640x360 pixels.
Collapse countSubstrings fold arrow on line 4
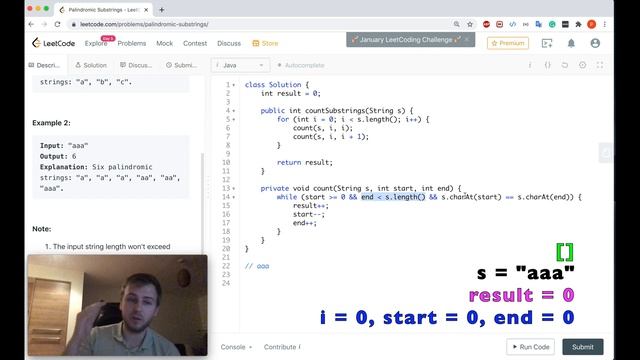[x=234, y=111]
